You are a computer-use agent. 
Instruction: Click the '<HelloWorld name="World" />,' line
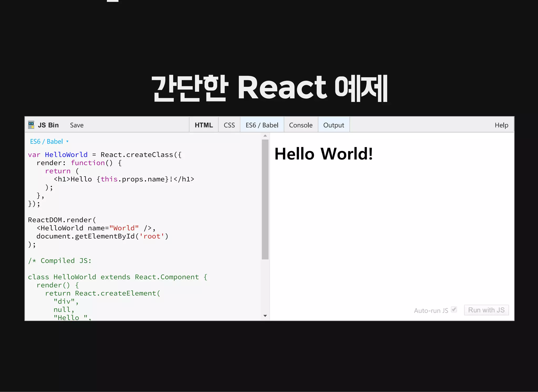(x=96, y=228)
